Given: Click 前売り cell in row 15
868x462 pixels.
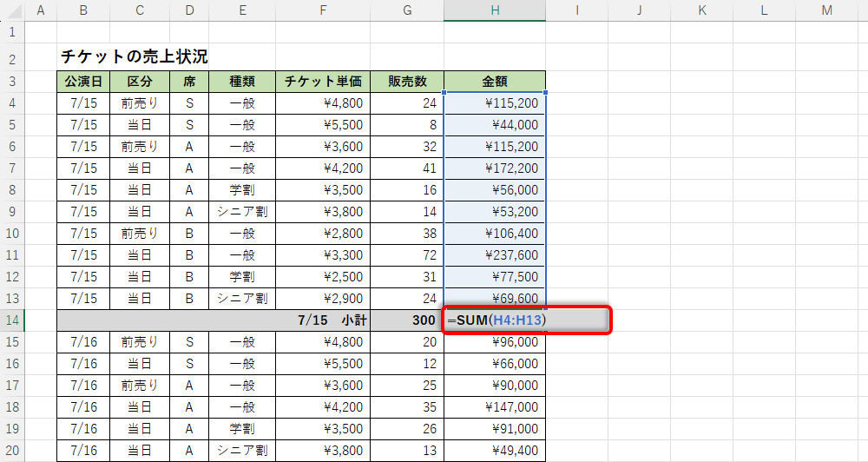Looking at the screenshot, I should pos(140,342).
